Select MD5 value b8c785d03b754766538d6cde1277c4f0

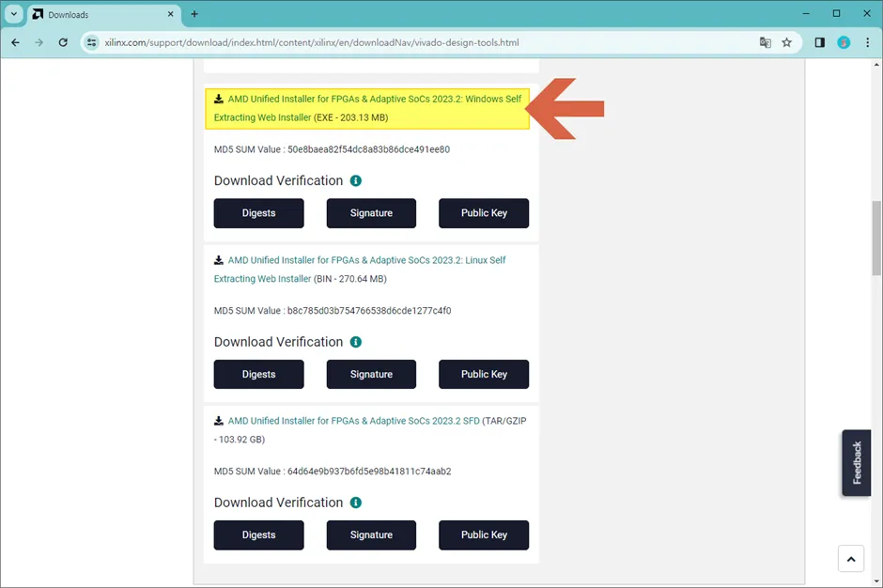point(369,310)
